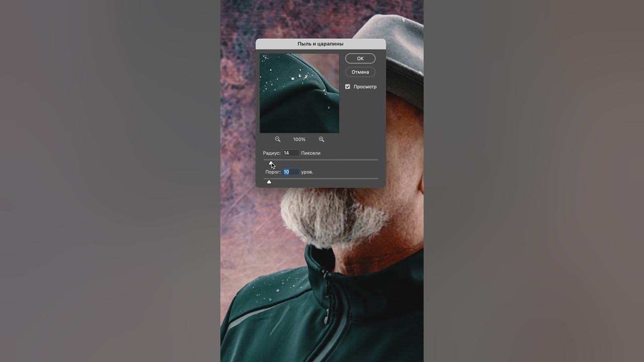
Task: Toggle the Просмотр checkbox
Action: coord(348,86)
